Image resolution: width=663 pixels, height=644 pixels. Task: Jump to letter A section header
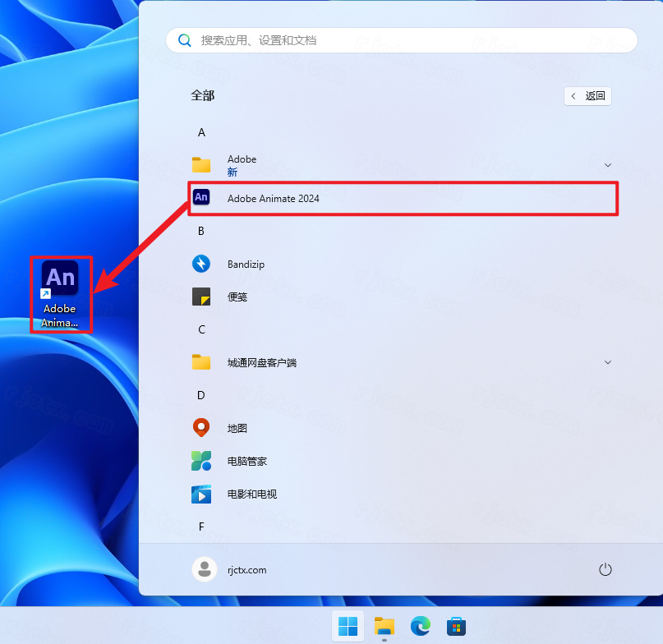[x=201, y=132]
